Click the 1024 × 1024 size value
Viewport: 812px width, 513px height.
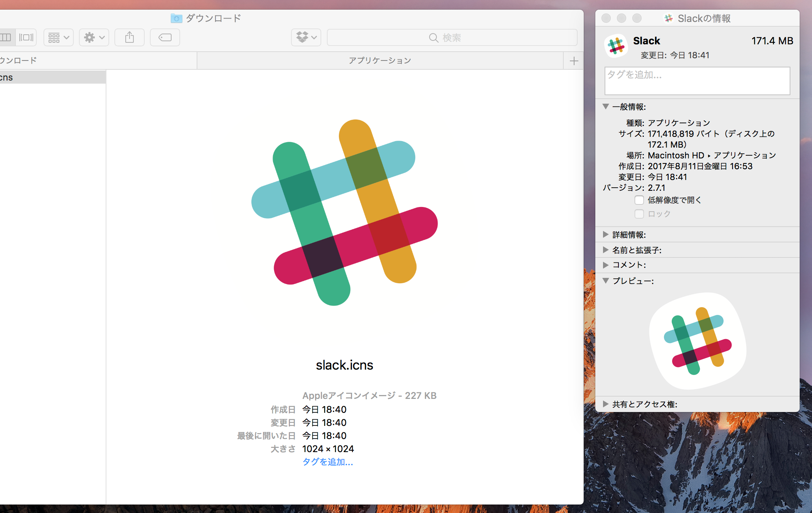328,449
